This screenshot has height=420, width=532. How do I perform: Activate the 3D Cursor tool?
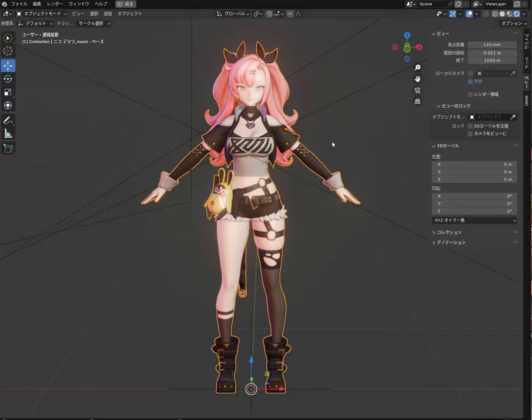pyautogui.click(x=8, y=51)
